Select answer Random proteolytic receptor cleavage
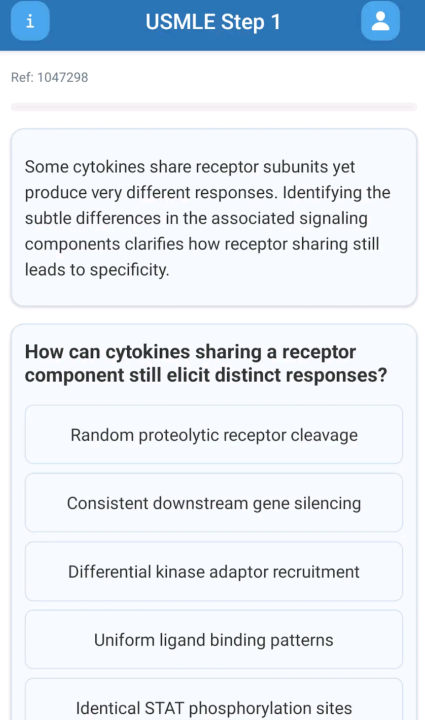 coord(214,434)
